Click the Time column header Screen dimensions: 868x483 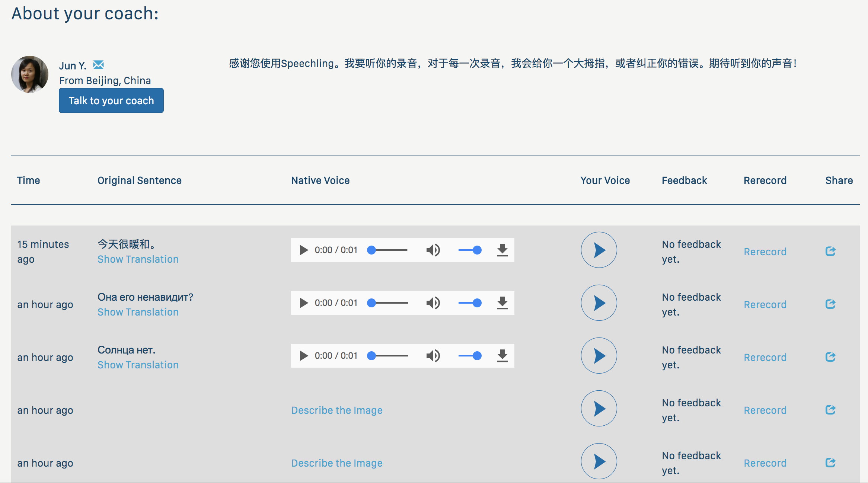28,180
